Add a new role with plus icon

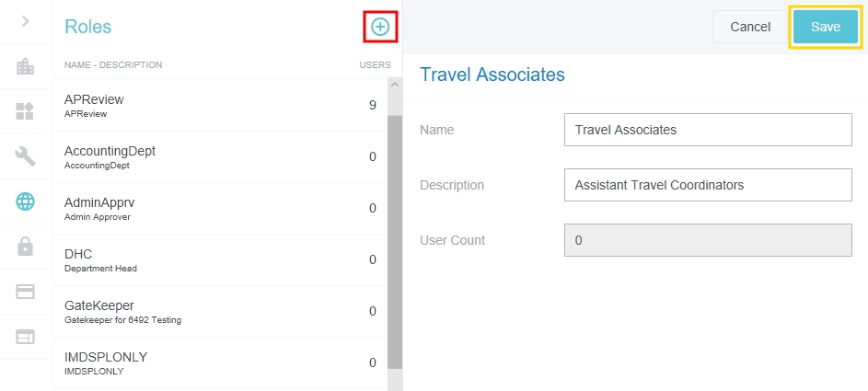coord(379,28)
